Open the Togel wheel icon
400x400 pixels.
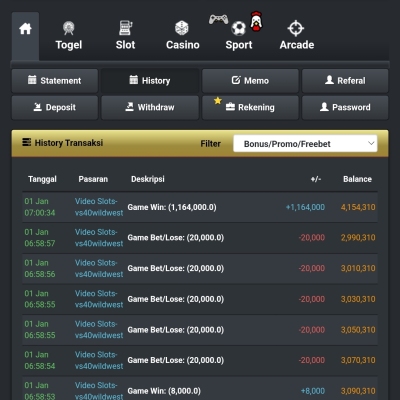click(69, 28)
